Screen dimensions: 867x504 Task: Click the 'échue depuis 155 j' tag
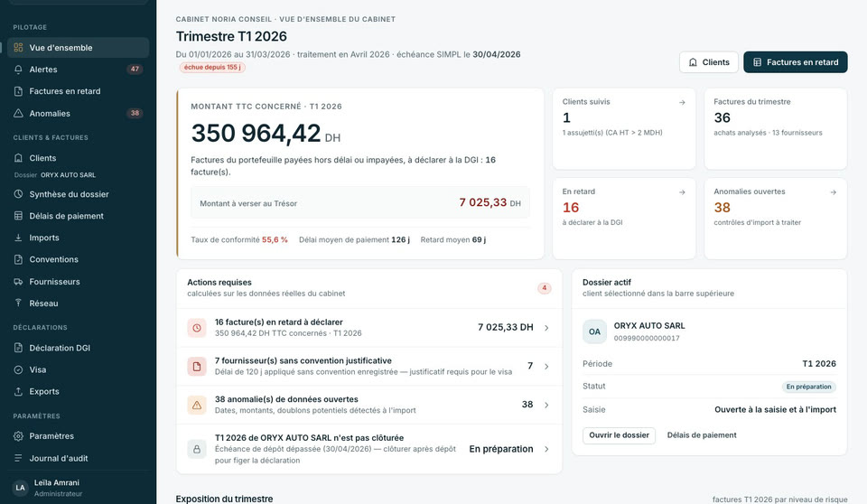pyautogui.click(x=211, y=68)
